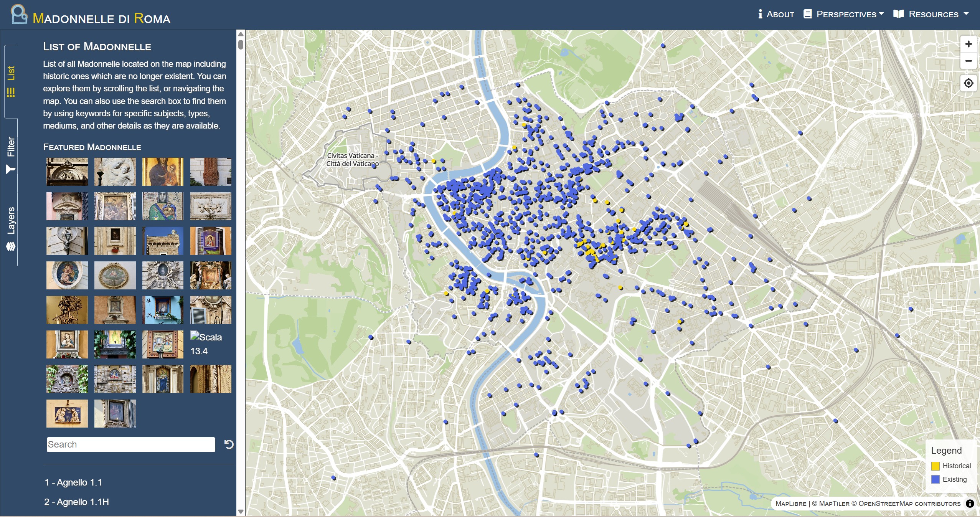Open the About page
The height and width of the screenshot is (517, 980).
(776, 14)
